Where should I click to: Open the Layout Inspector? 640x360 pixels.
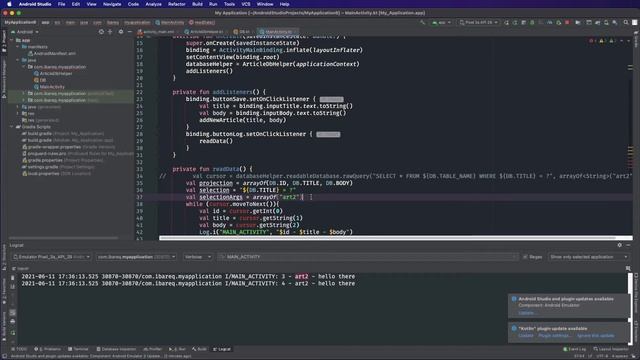click(611, 349)
